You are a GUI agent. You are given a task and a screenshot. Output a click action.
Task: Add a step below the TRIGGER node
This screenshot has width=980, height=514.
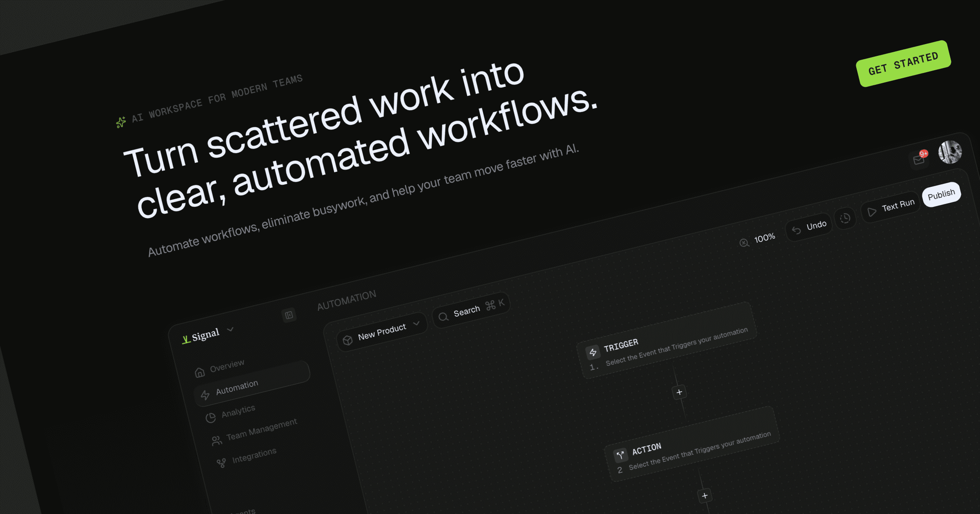(679, 392)
